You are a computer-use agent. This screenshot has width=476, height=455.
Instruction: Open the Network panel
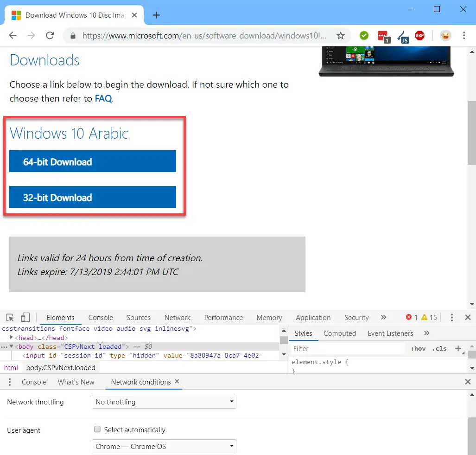(x=178, y=317)
